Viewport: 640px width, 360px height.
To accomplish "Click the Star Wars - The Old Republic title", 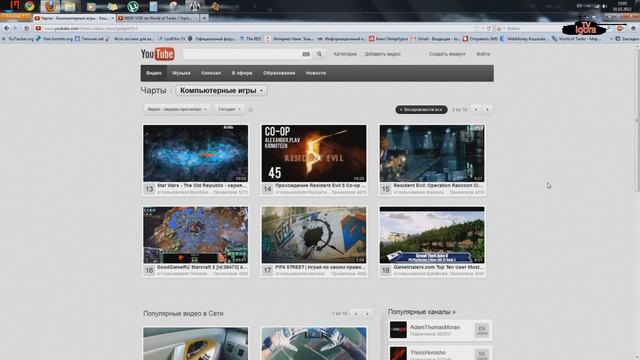I will [x=202, y=185].
